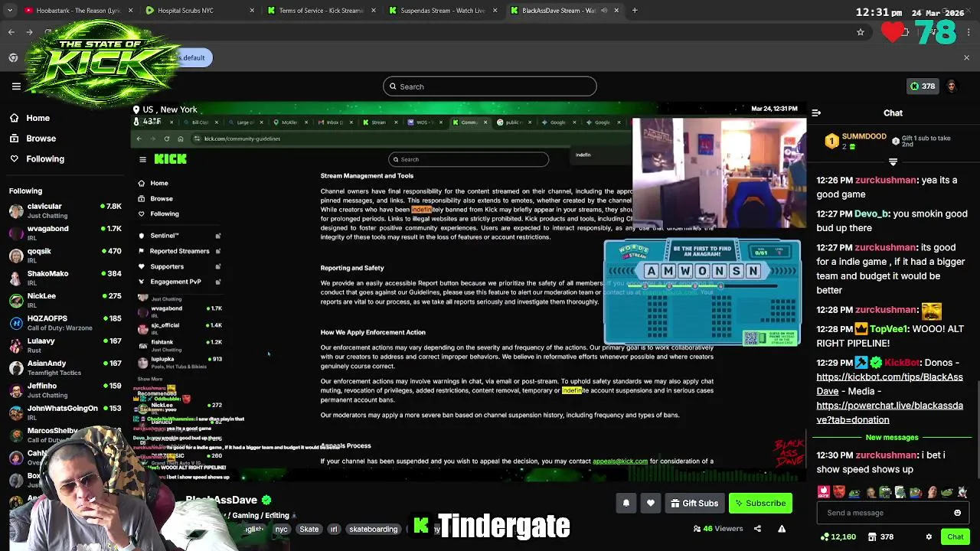Report the stream with the warning triangle icon
This screenshot has width=980, height=551.
coord(782,528)
